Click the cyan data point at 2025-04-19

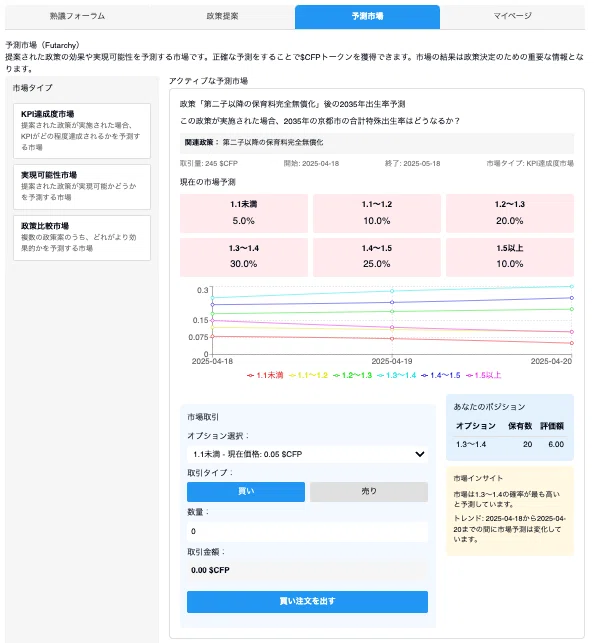[392, 291]
